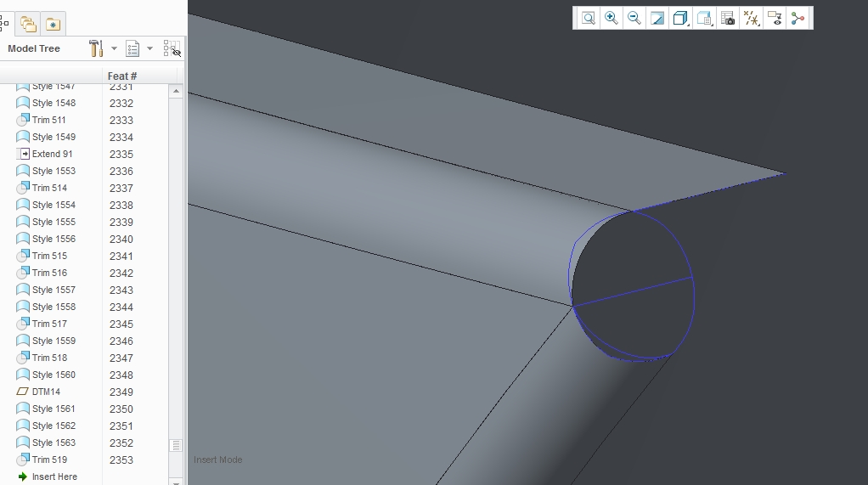The image size is (868, 485).
Task: Select Style 1561 feature
Action: pos(54,409)
